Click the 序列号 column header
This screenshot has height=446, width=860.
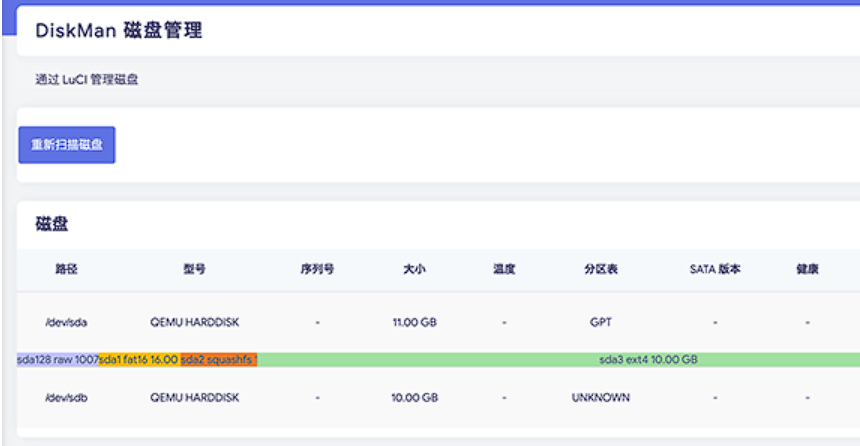[317, 270]
